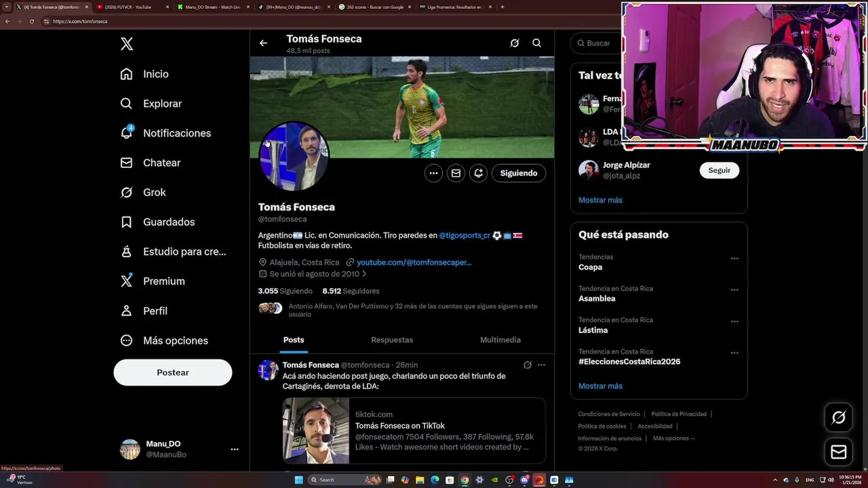Click Grok icon in profile header
This screenshot has width=868, height=488.
515,43
